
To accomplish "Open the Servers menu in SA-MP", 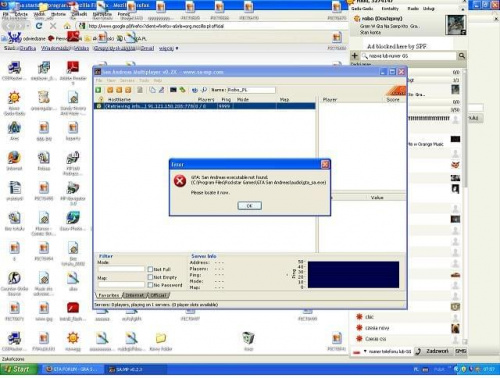I will click(127, 81).
